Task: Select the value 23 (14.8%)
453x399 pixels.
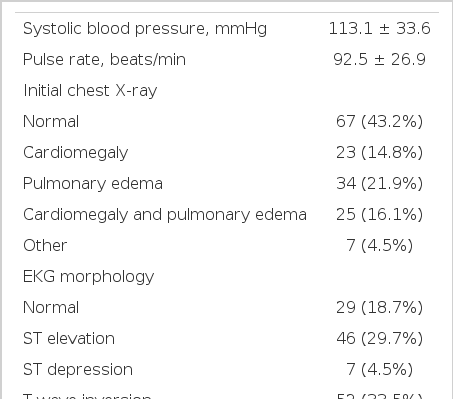Action: pyautogui.click(x=379, y=152)
